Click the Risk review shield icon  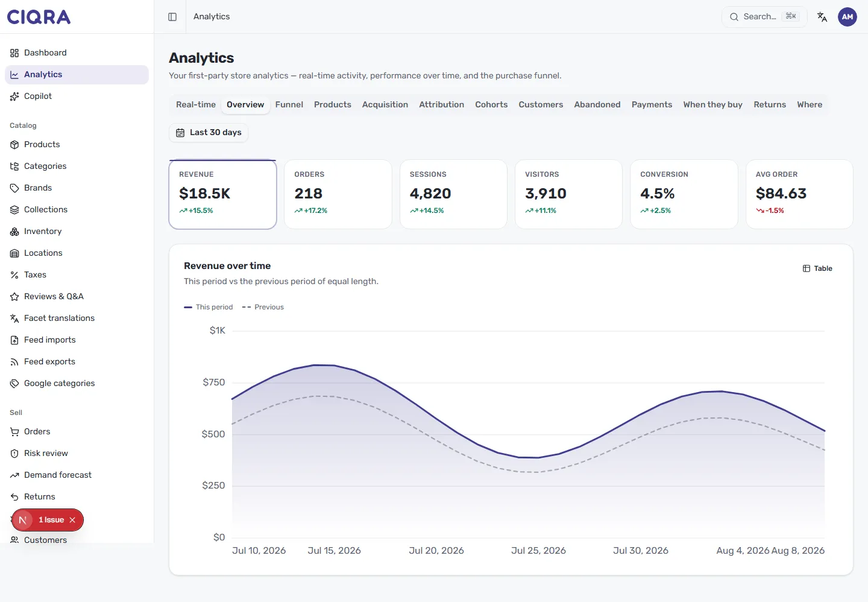coord(14,454)
